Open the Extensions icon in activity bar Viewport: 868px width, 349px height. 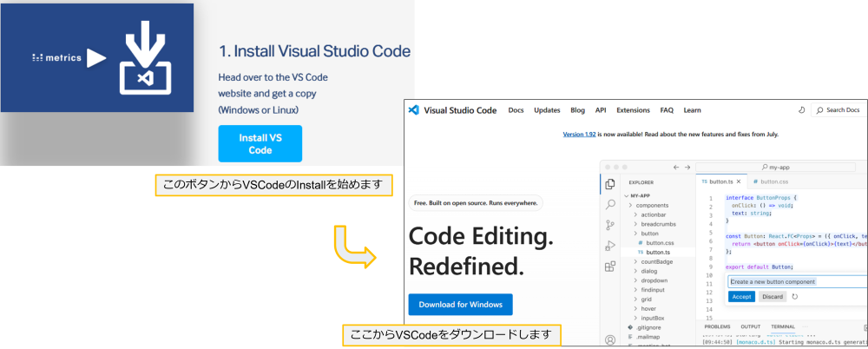[x=610, y=267]
